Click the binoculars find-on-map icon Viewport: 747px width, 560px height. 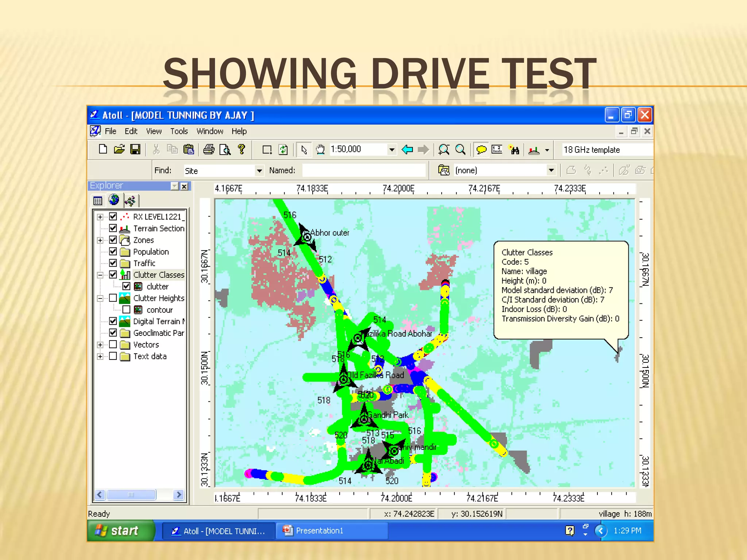coord(514,149)
